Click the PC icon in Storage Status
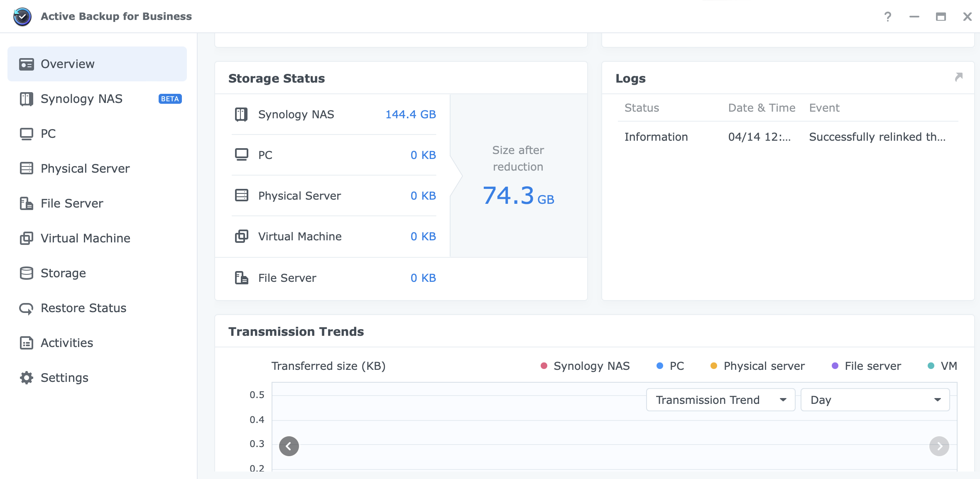Screen dimensions: 980x479 (x=241, y=155)
